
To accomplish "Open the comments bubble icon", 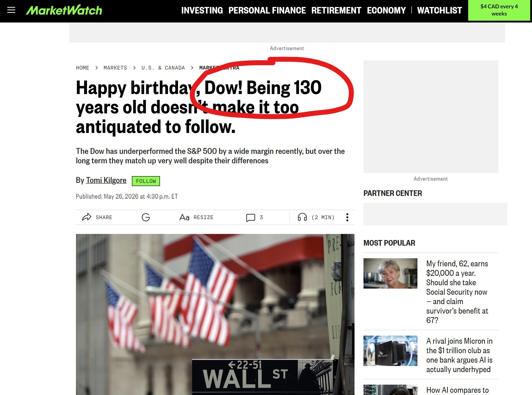I will [x=251, y=218].
